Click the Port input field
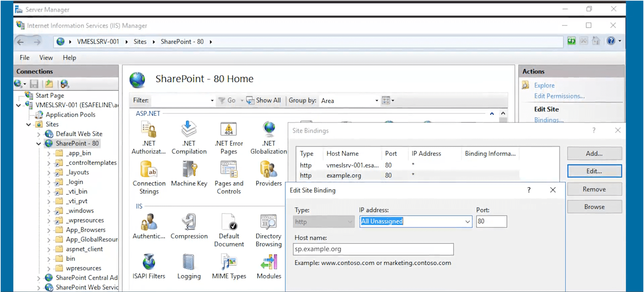 (491, 221)
